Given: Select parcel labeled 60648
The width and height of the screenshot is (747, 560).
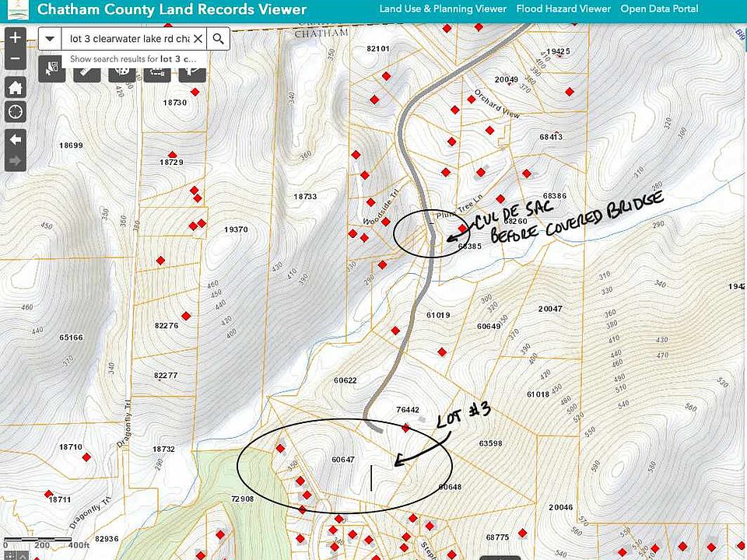Looking at the screenshot, I should coord(450,487).
